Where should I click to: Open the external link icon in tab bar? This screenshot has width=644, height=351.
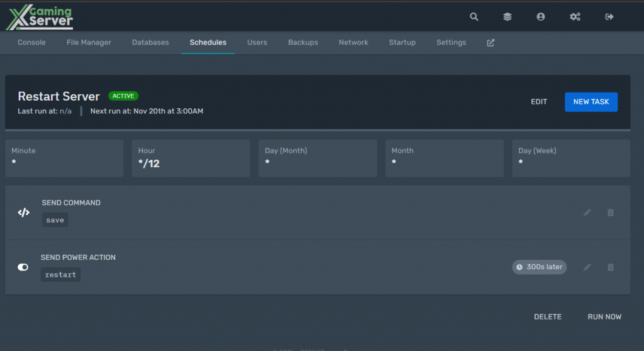coord(491,43)
